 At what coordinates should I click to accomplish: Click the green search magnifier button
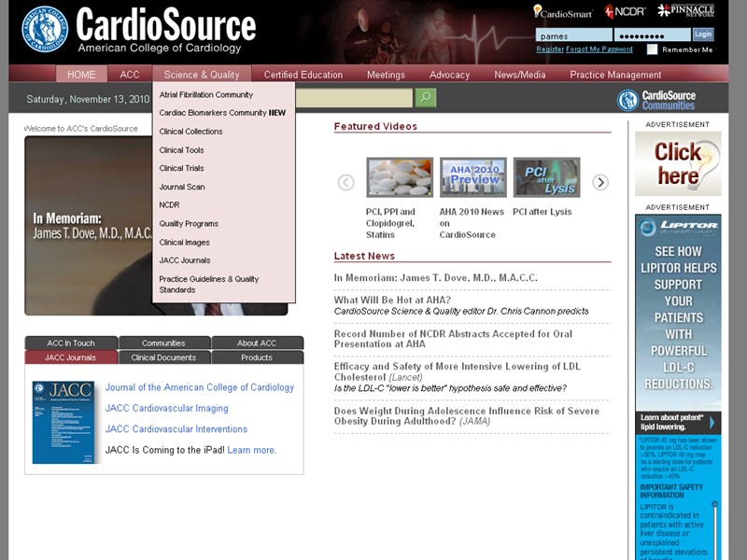click(426, 98)
